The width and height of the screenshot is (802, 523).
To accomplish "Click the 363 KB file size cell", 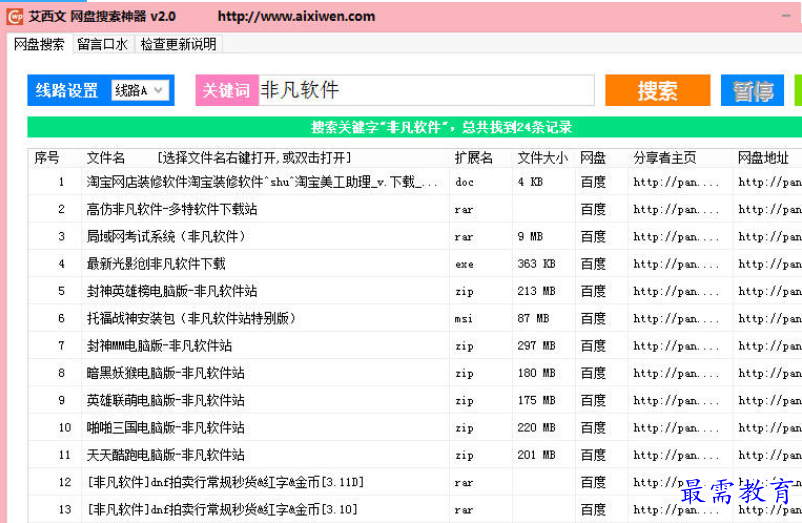I will 537,264.
